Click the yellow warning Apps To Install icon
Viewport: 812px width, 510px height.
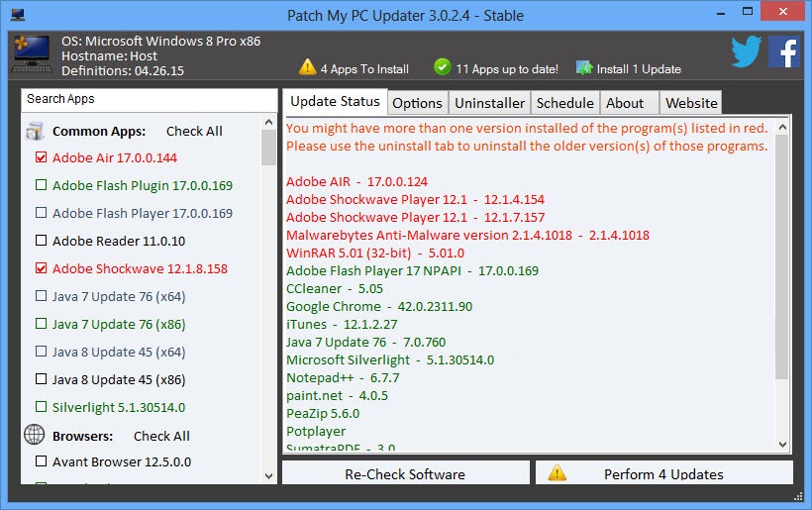[307, 68]
